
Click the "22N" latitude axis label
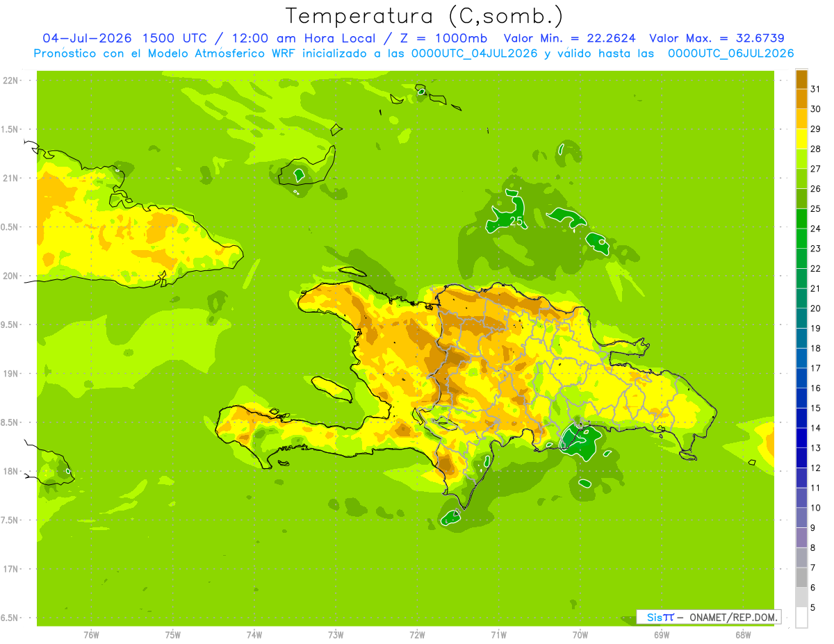[x=11, y=81]
